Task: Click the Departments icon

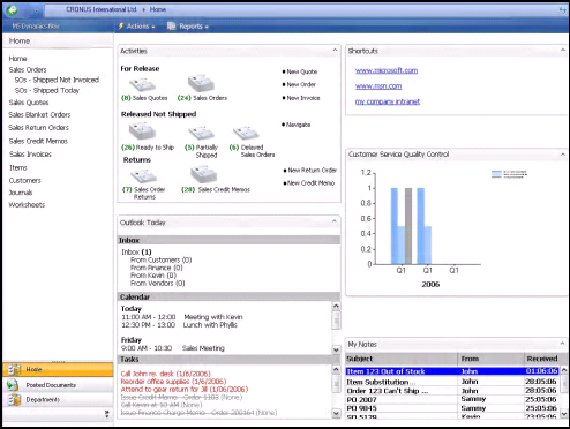Action: 15,400
